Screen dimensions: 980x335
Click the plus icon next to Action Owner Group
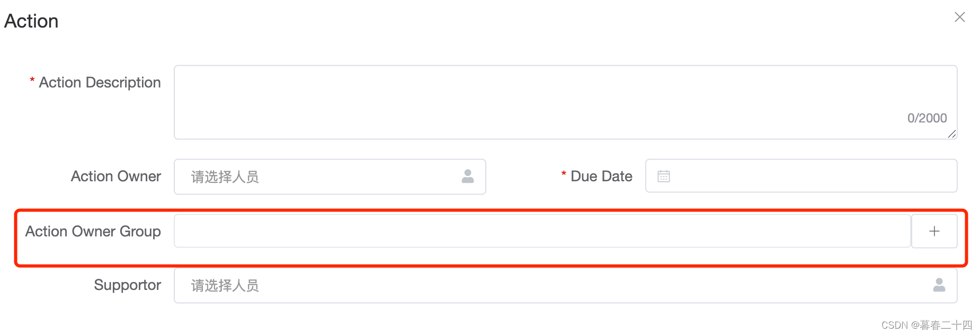pyautogui.click(x=934, y=231)
